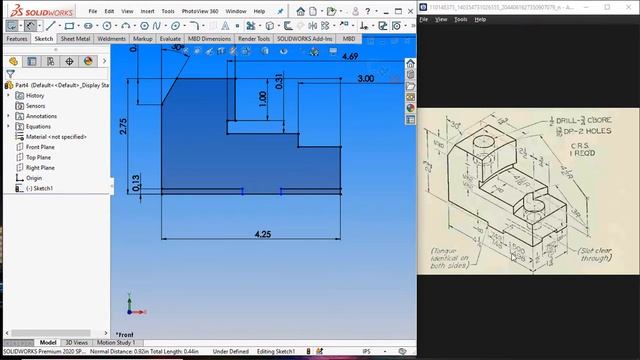Click the 4.25 dimension in the sketch
This screenshot has width=640, height=360.
point(262,234)
